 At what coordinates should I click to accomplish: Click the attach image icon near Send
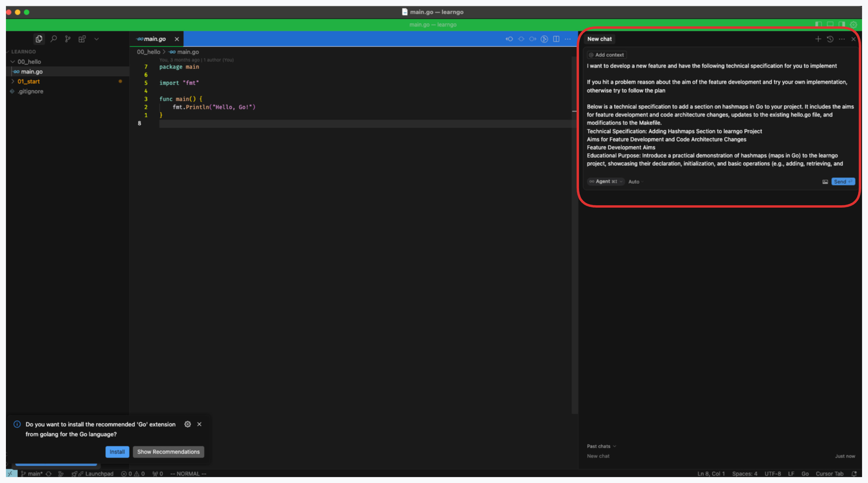click(825, 182)
